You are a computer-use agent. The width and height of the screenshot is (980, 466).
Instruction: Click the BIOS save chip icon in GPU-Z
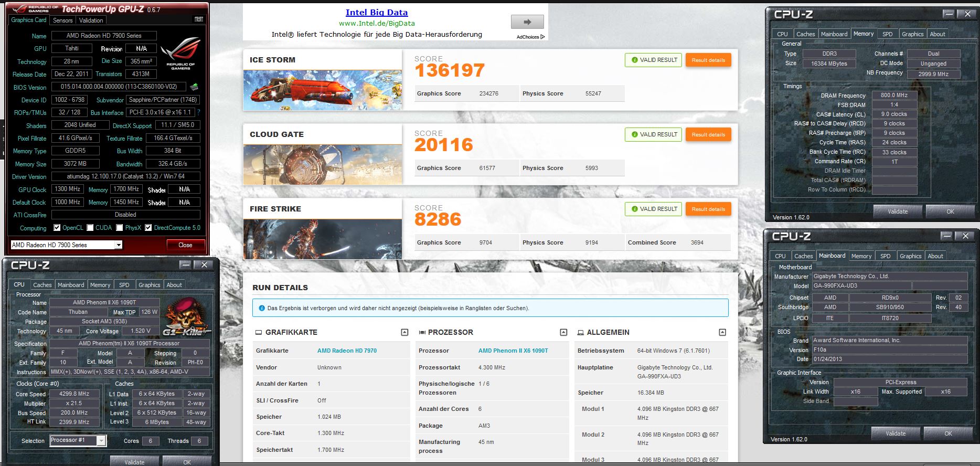[x=194, y=87]
